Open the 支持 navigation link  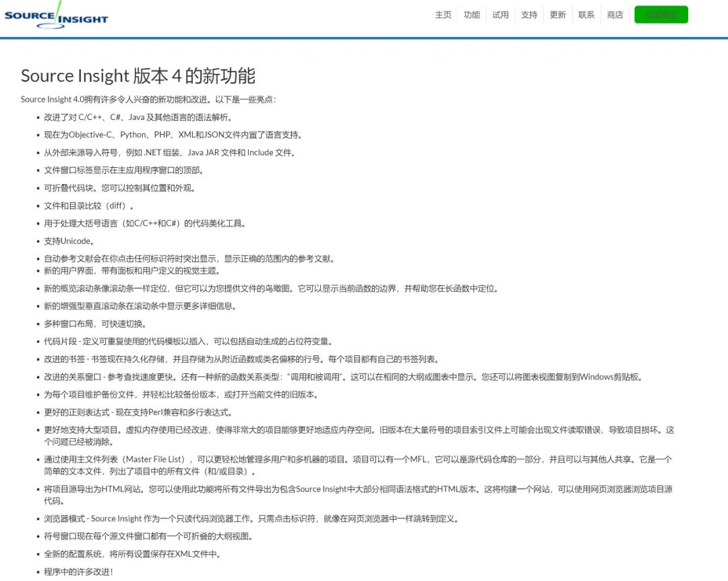click(529, 15)
